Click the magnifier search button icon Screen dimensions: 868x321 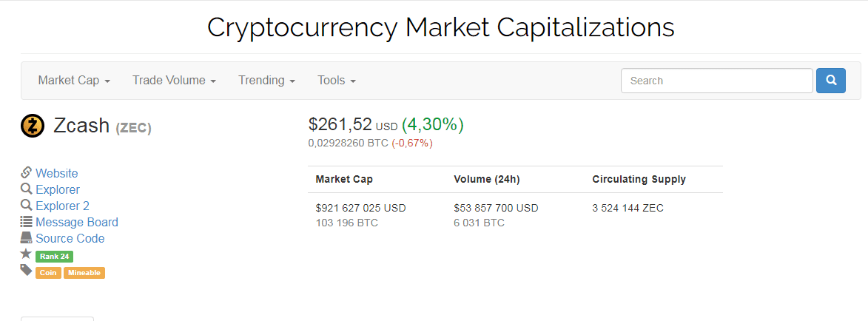[830, 81]
